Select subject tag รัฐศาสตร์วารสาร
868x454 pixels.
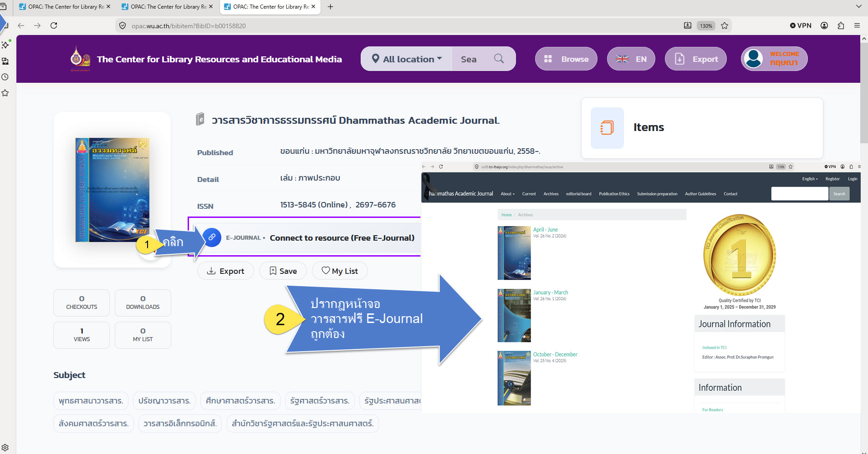(320, 401)
